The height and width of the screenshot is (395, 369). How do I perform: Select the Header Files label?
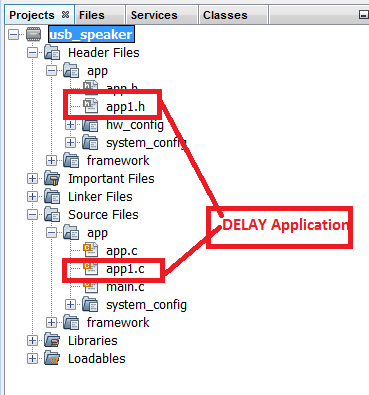pyautogui.click(x=104, y=53)
